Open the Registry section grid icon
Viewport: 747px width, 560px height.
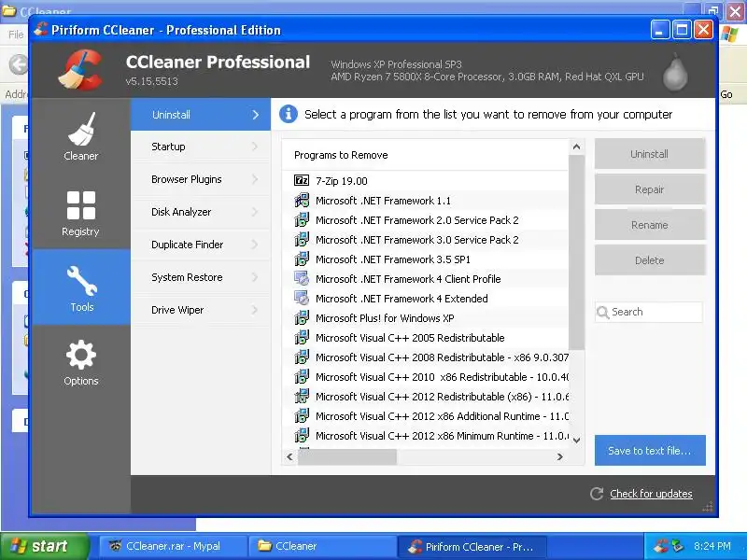[81, 204]
